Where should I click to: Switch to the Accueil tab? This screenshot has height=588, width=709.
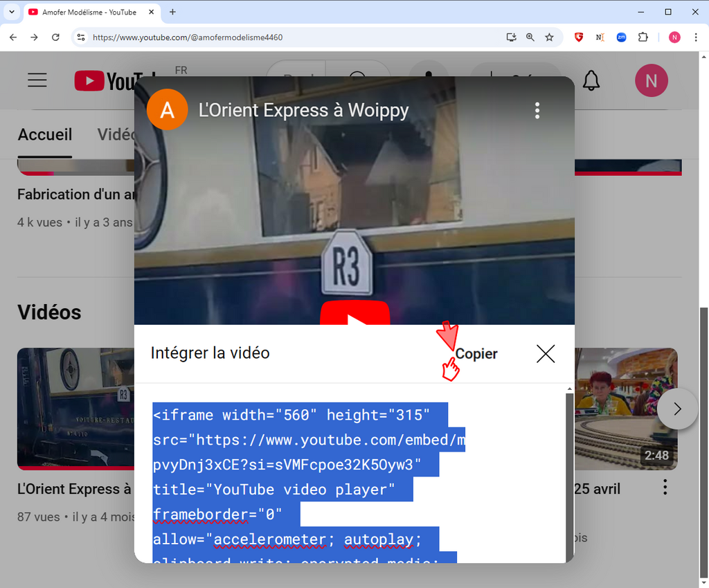click(45, 135)
